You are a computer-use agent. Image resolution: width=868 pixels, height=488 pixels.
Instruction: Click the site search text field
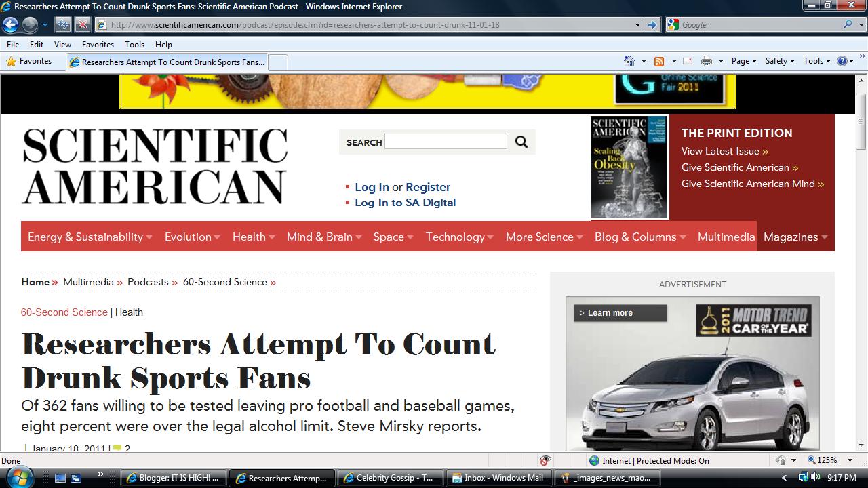[x=446, y=142]
